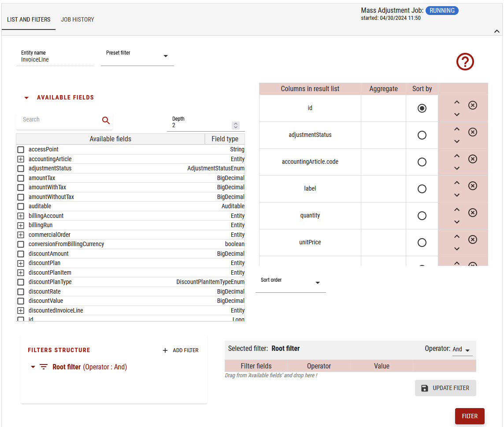
Task: Collapse the top panel with the chevron-up icon
Action: 497,31
